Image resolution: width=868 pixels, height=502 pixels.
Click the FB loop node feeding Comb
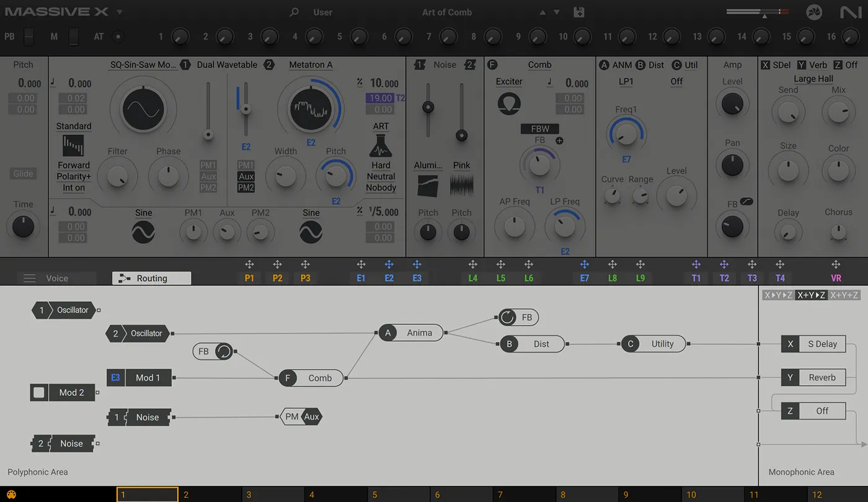(x=213, y=352)
